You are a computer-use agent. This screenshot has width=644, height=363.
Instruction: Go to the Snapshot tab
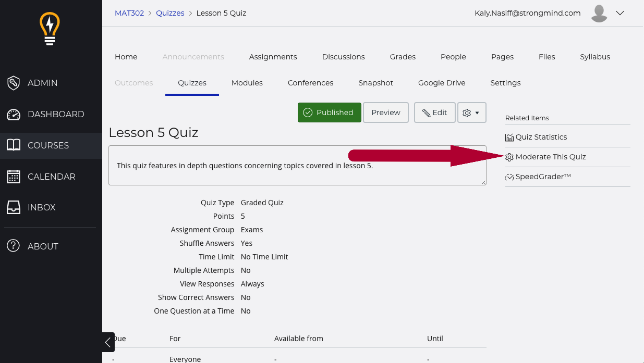376,83
